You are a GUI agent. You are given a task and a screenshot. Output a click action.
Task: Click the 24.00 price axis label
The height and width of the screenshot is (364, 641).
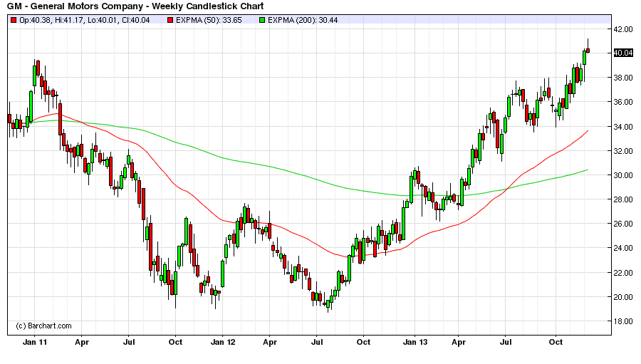click(623, 248)
